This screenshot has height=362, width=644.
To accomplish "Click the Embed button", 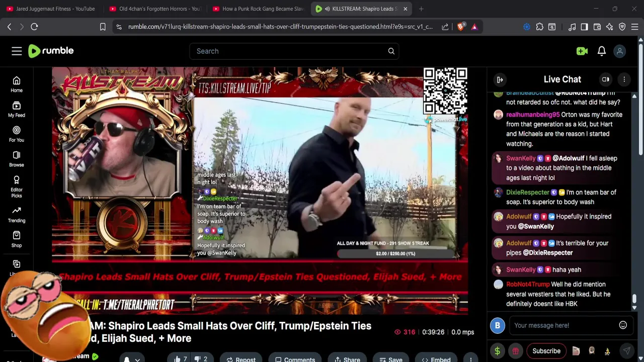I will 436,359.
